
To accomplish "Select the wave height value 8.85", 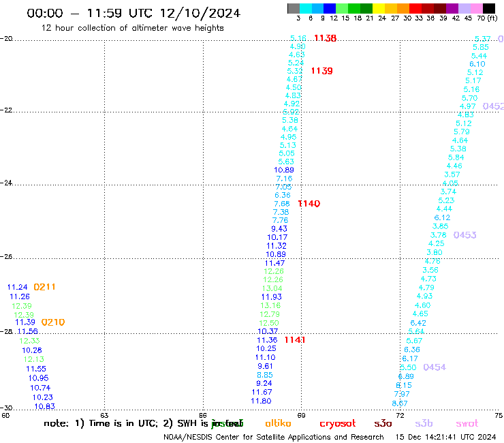I will click(x=264, y=375).
